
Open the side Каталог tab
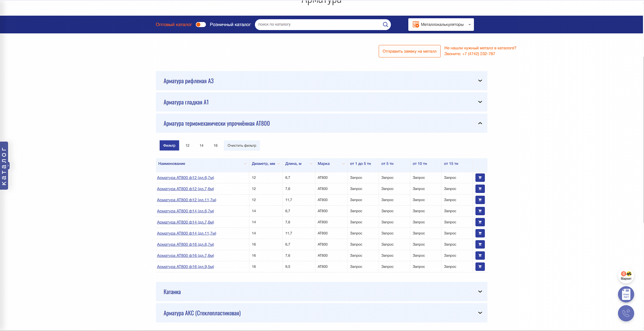coord(4,165)
